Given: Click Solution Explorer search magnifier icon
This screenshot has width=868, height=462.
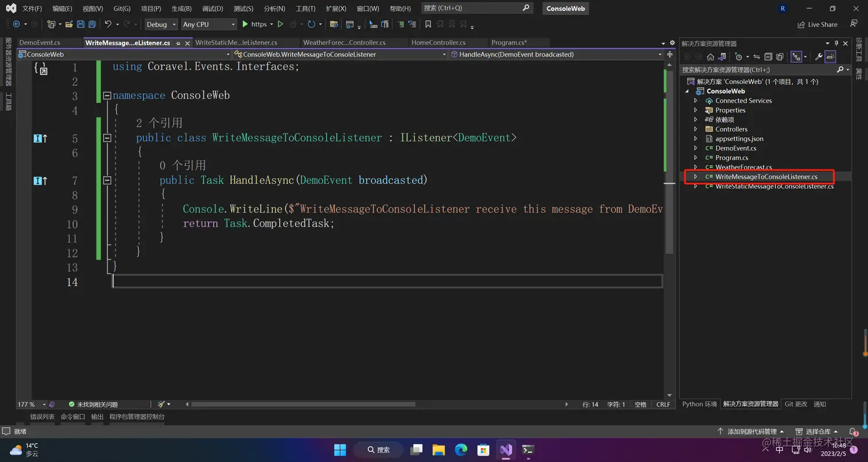Looking at the screenshot, I should (840, 70).
